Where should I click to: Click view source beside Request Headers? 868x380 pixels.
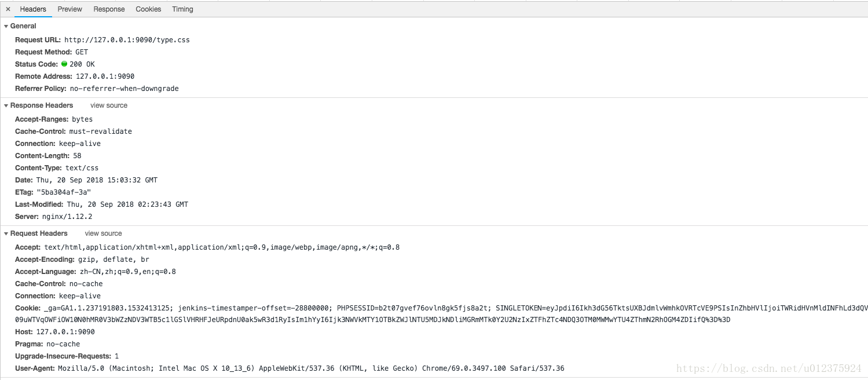103,233
